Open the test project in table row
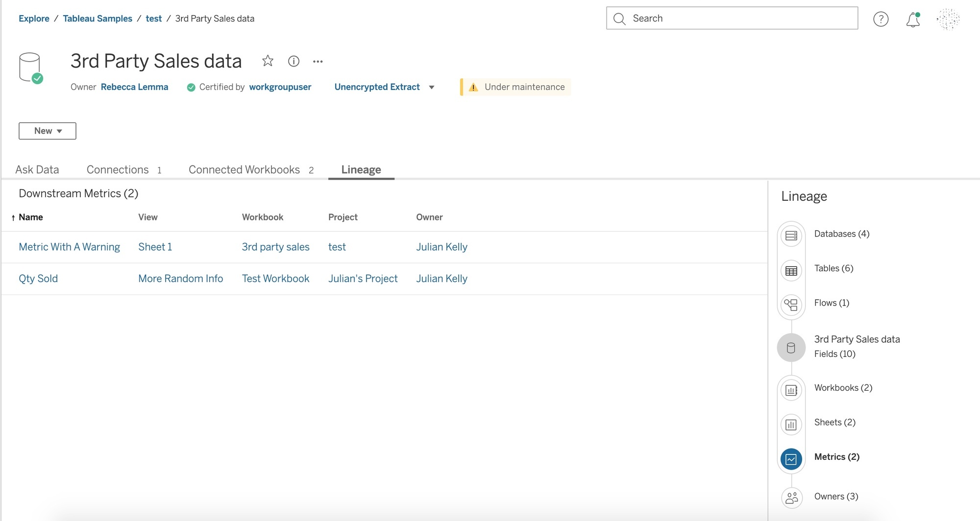Screen dimensions: 980x521 tap(337, 247)
